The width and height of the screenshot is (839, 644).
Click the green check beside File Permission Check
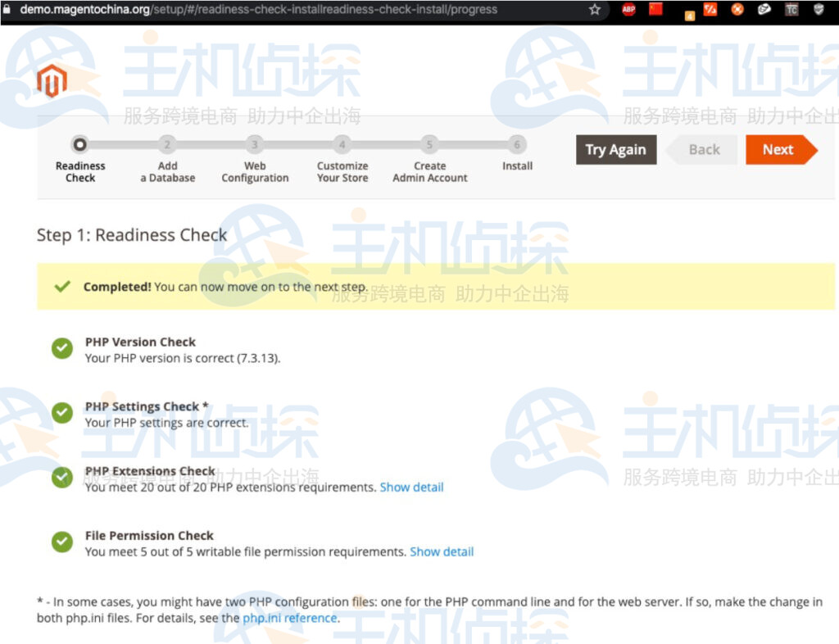tap(62, 542)
